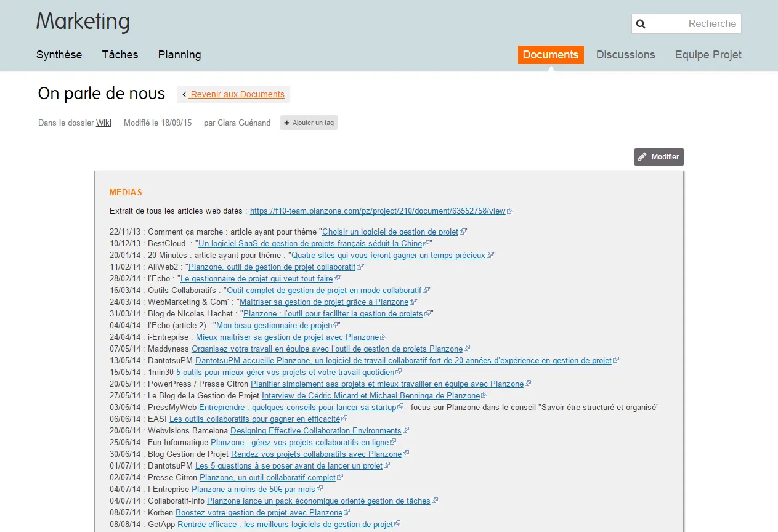Click the search magnifier icon
The image size is (778, 532).
coord(641,24)
